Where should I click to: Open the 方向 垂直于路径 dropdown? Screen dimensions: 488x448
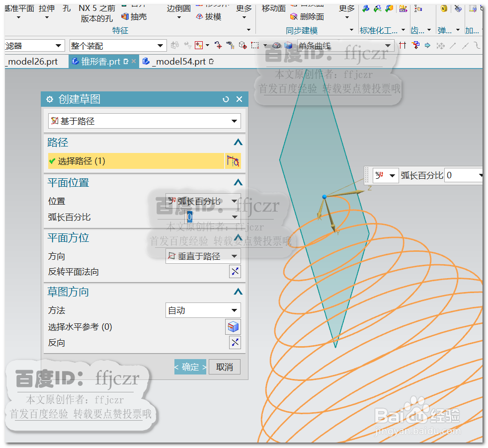click(203, 256)
